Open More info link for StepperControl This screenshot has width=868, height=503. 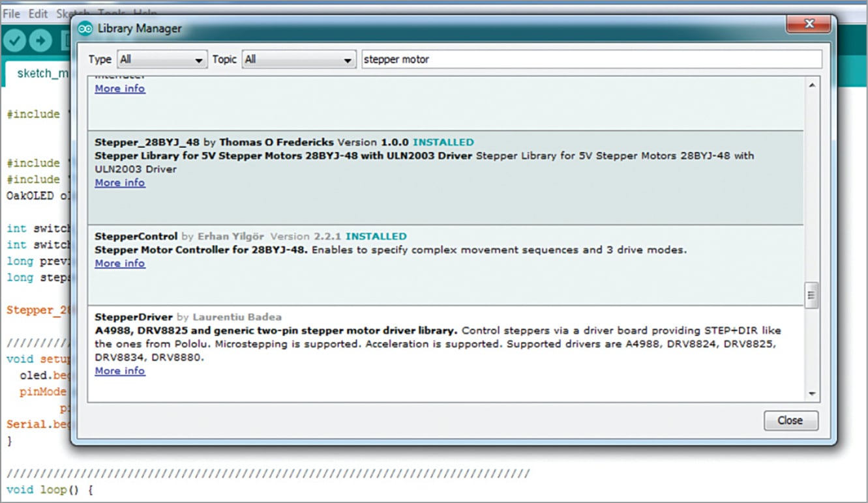[120, 264]
